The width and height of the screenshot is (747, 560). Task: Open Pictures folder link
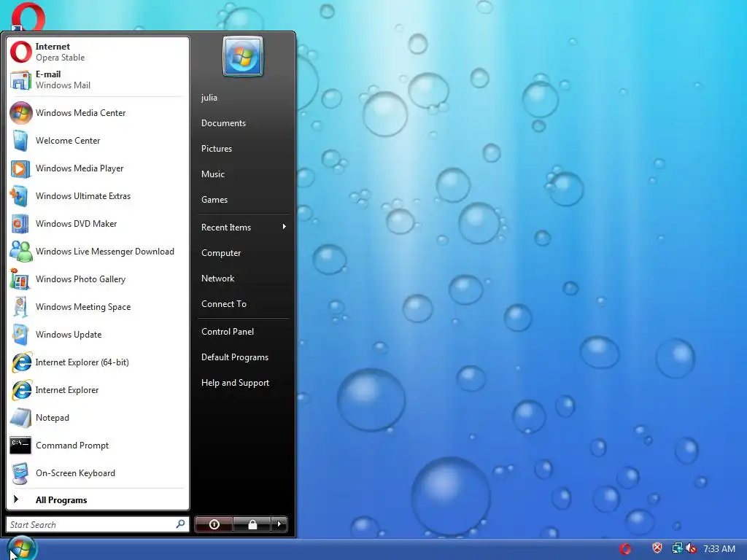(x=216, y=149)
